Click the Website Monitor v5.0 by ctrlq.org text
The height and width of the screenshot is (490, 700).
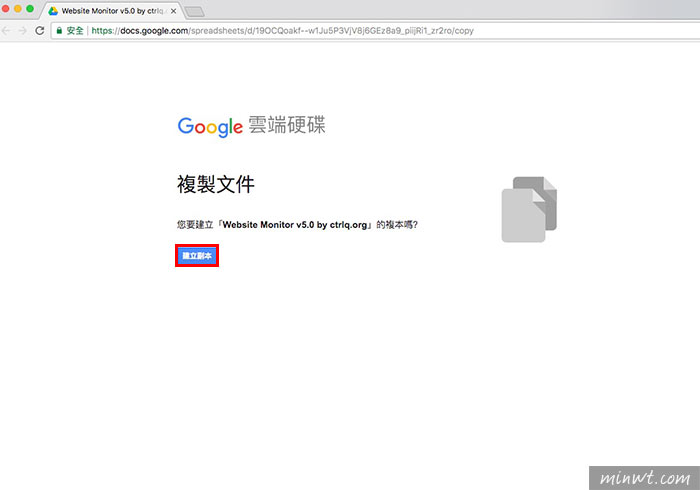(x=295, y=224)
